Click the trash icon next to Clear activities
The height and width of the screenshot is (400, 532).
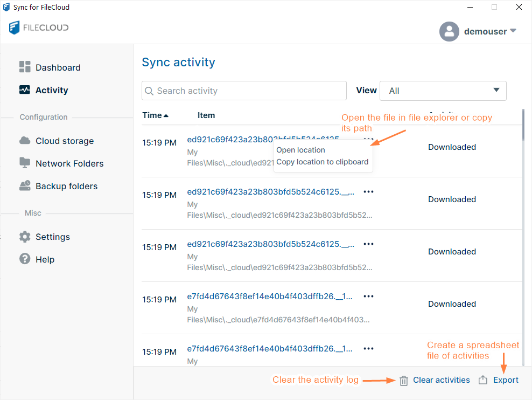pos(403,380)
